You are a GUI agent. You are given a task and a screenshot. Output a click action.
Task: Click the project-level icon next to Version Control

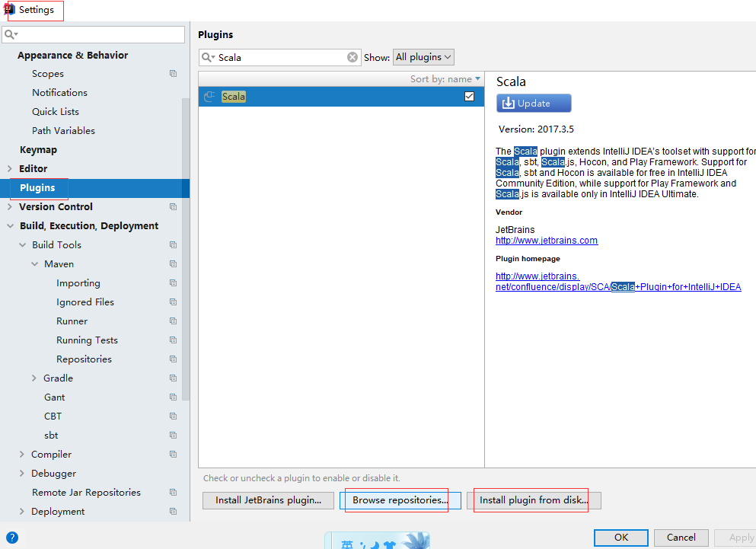(173, 207)
